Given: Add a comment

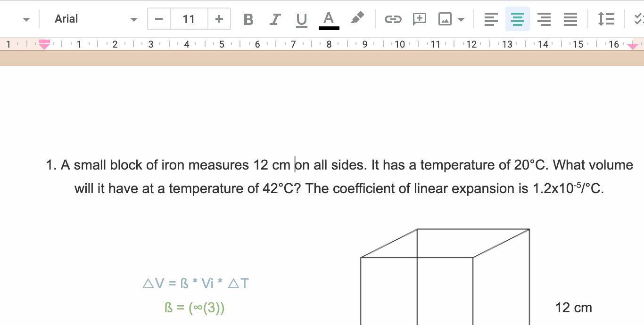Looking at the screenshot, I should 419,19.
